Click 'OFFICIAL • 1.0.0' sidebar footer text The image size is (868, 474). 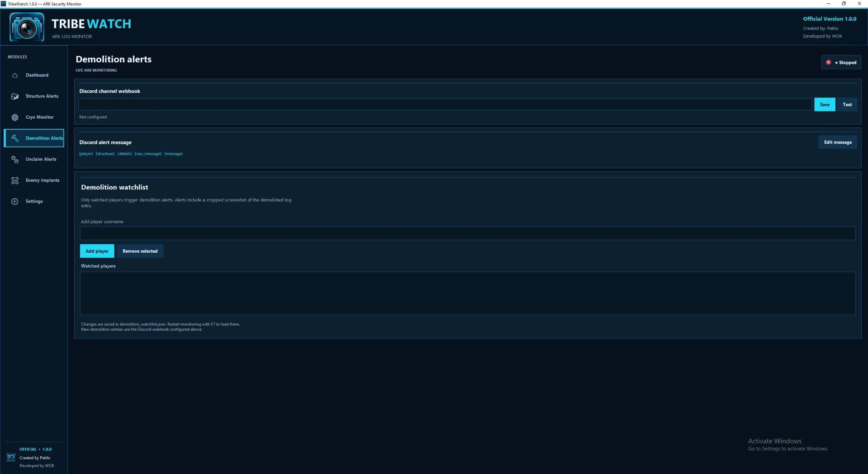coord(36,449)
